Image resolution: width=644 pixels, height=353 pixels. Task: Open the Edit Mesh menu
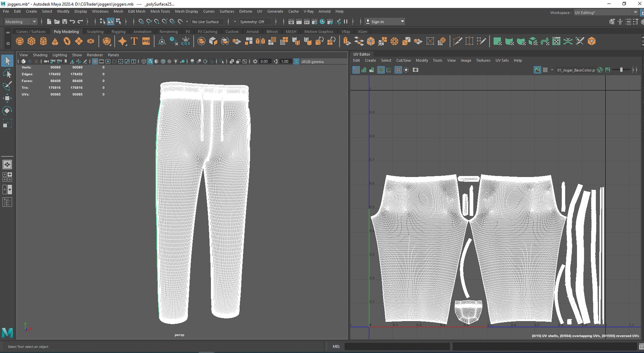[x=137, y=11]
